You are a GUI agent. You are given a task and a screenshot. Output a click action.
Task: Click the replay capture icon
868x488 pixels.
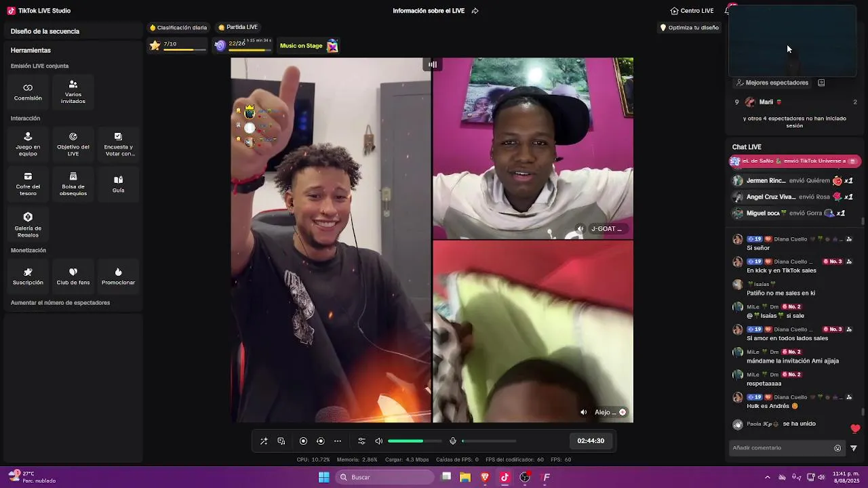coord(321,441)
